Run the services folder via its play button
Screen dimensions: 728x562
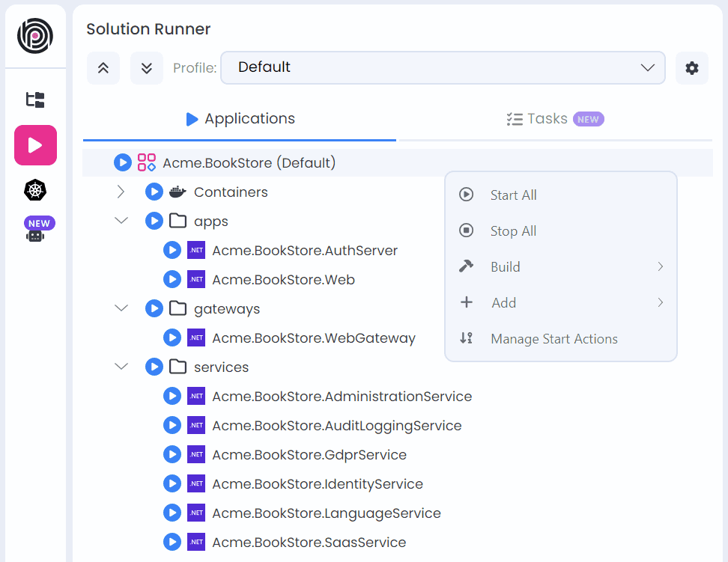click(x=154, y=367)
